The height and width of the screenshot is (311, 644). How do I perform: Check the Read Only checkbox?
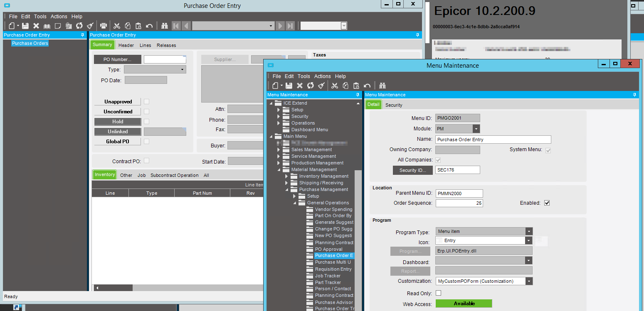(438, 293)
